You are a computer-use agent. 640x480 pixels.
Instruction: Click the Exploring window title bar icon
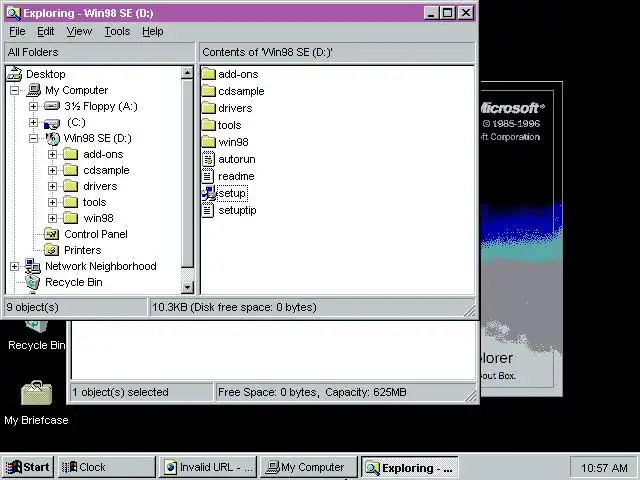pyautogui.click(x=13, y=13)
